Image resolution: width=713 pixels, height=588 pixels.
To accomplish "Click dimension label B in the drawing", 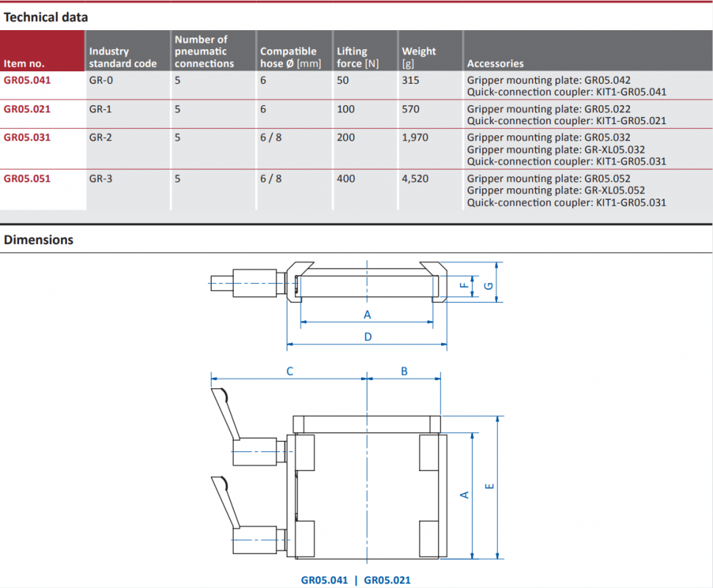I will 404,371.
